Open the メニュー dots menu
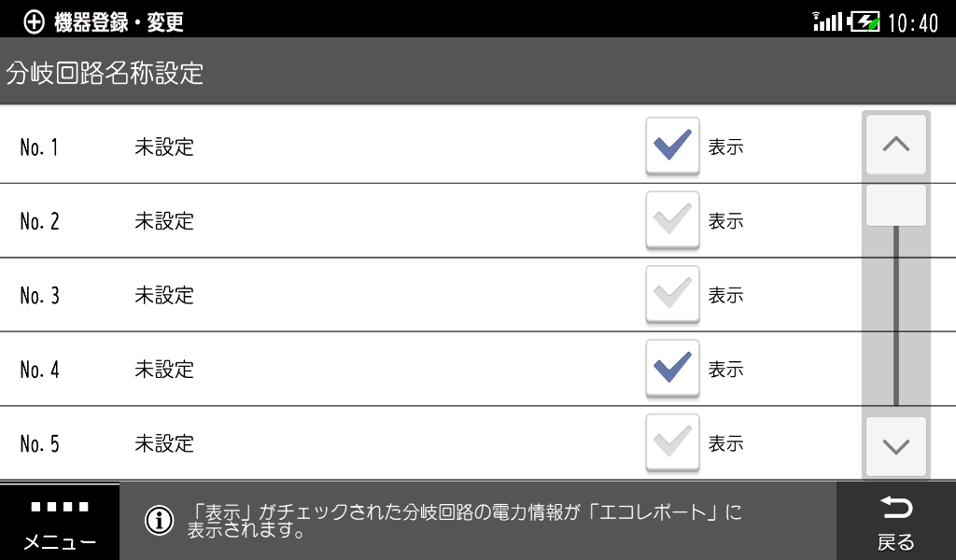 point(60,508)
